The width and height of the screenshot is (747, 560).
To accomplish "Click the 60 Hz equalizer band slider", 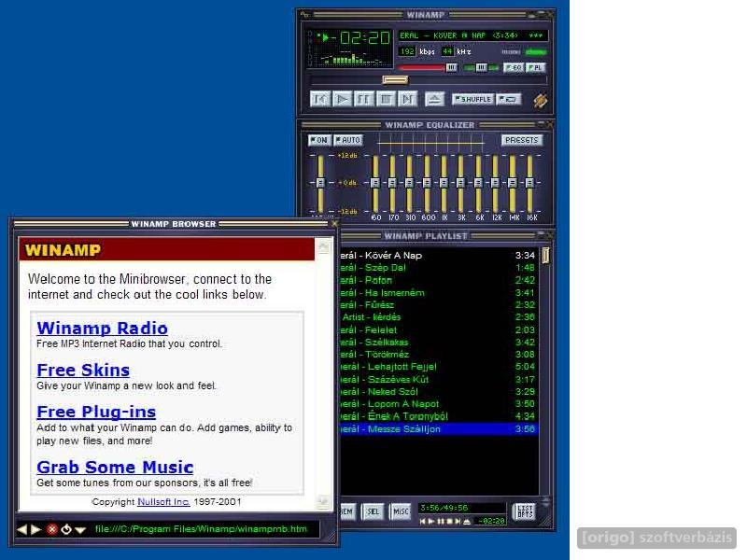I will (375, 183).
